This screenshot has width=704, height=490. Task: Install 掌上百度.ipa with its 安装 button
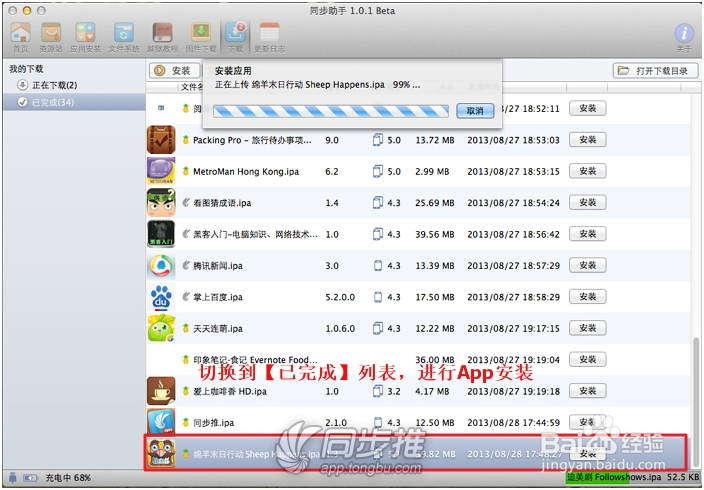tap(588, 297)
